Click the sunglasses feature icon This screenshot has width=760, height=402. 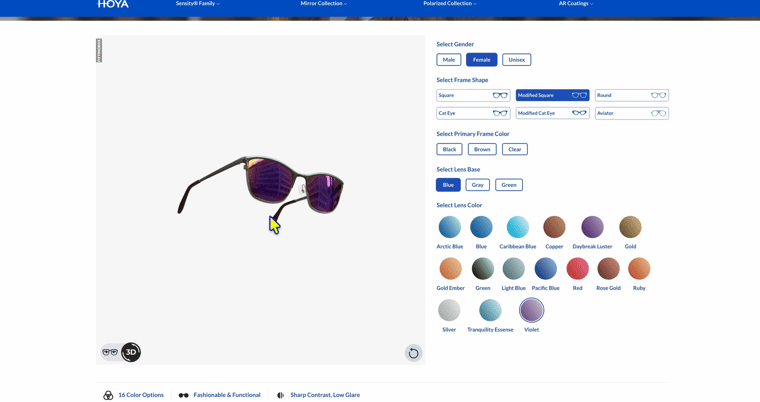coord(183,395)
